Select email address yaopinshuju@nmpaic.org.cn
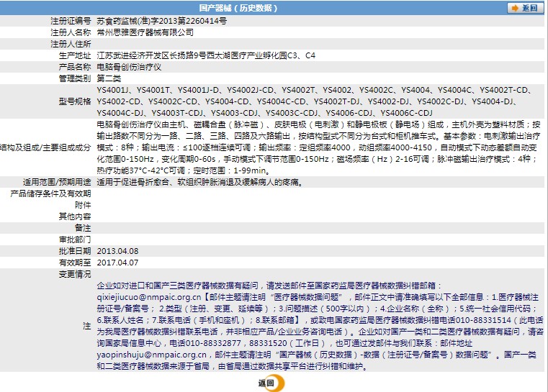This screenshot has height=392, width=548. tap(152, 355)
